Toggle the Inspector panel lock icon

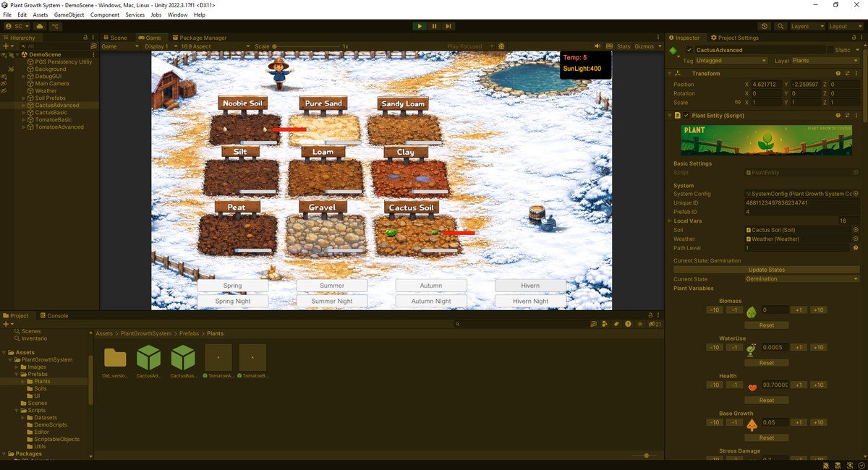coord(854,38)
